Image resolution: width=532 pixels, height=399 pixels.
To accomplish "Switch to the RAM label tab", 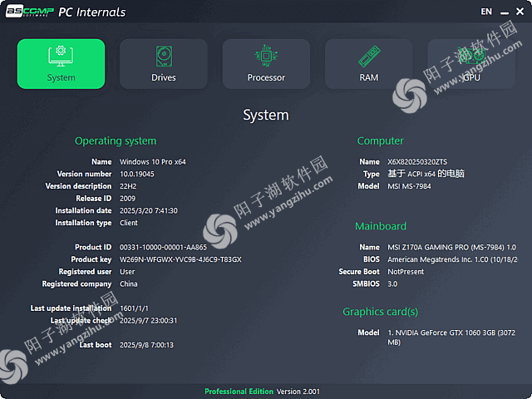I will (x=369, y=77).
